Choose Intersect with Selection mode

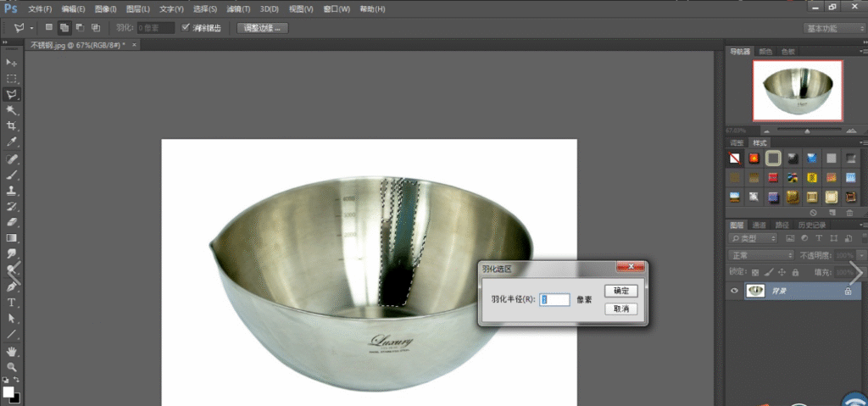(x=96, y=27)
